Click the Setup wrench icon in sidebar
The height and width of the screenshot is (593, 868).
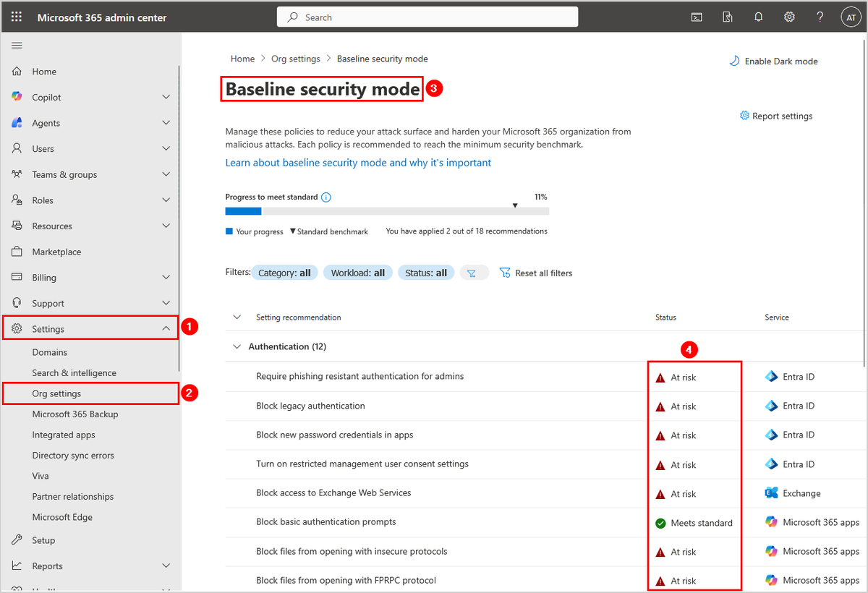(x=17, y=540)
